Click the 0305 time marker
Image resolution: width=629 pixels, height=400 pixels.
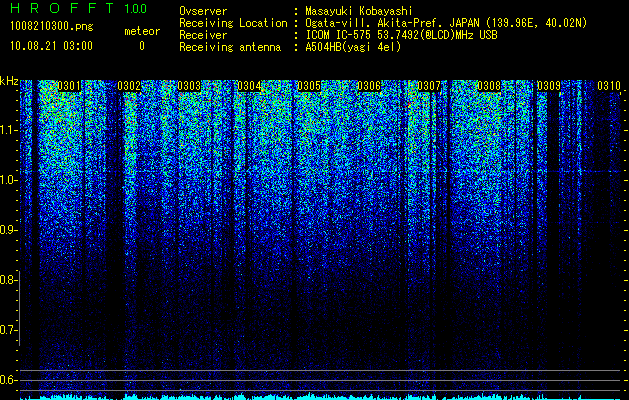click(x=309, y=86)
